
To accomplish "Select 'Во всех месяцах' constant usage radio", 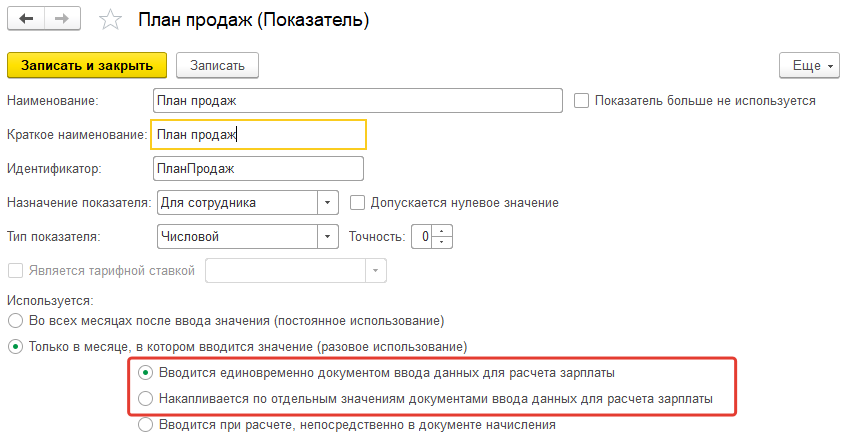I will (14, 321).
